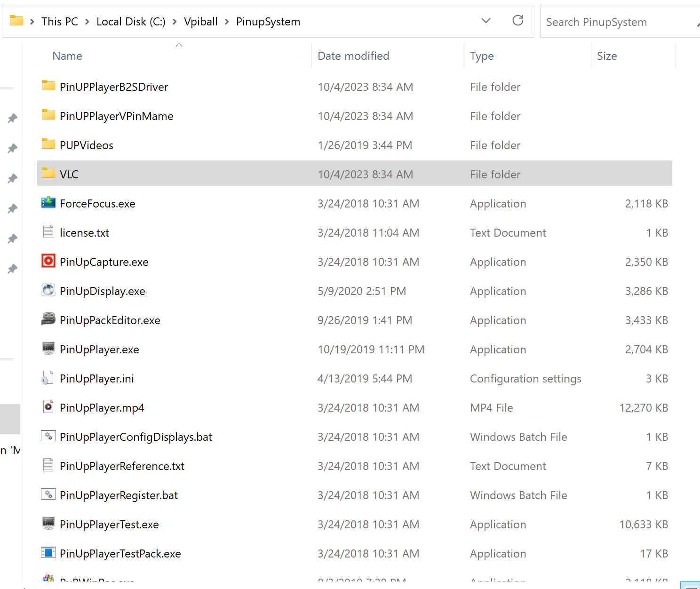Click the PinUpPlayer.exe monitor icon

coord(48,349)
